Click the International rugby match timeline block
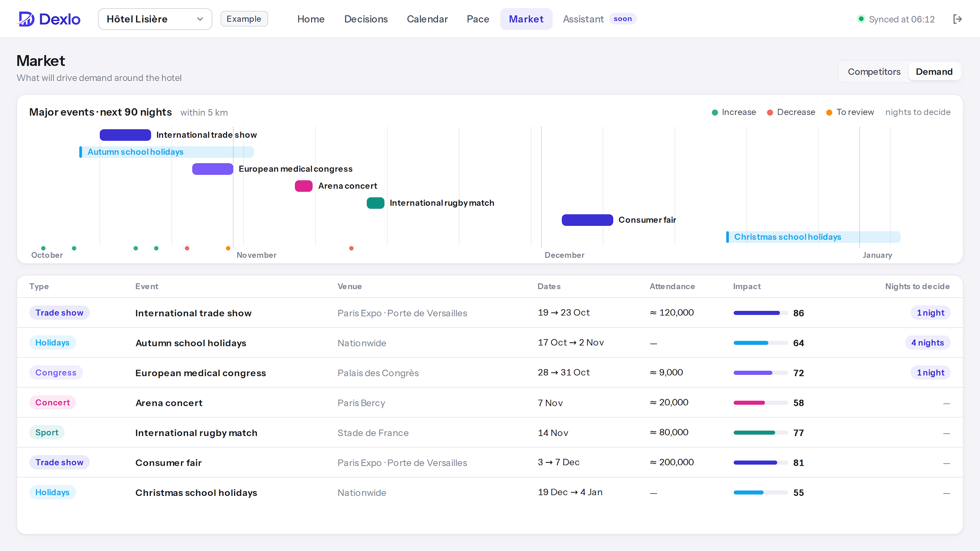The height and width of the screenshot is (551, 980). coord(375,203)
